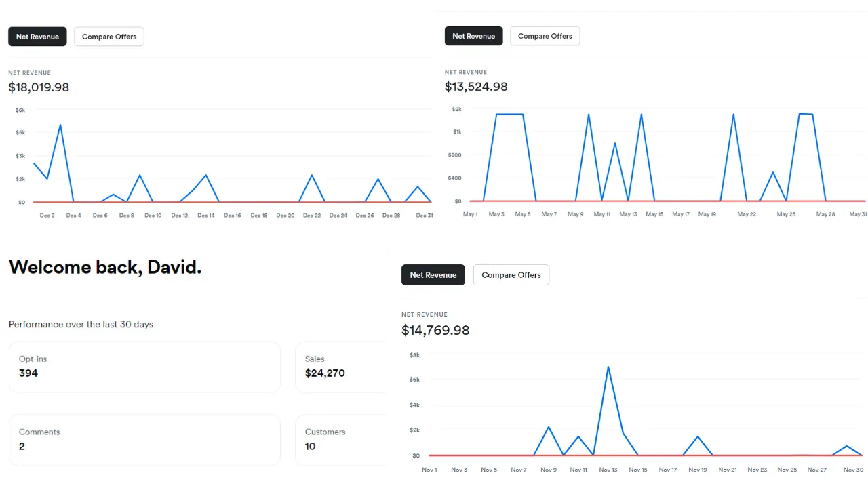The height and width of the screenshot is (488, 868).
Task: Click the Dec 14 date label
Action: tap(206, 216)
